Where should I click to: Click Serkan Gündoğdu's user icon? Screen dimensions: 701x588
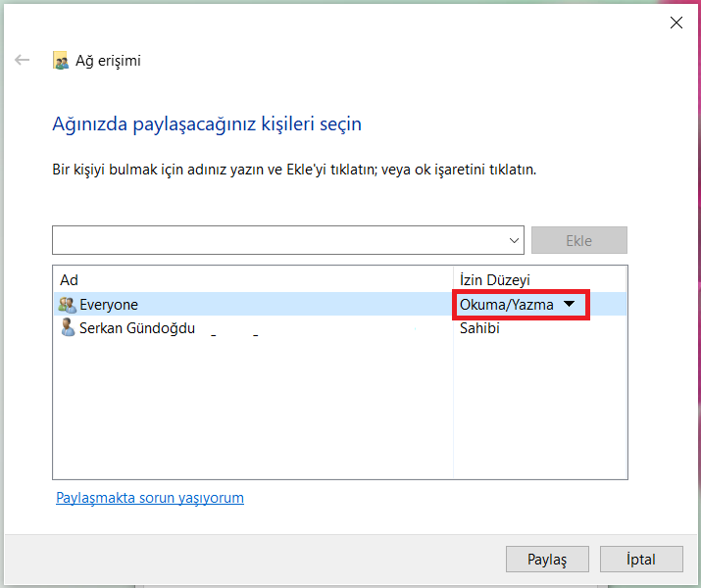point(68,327)
